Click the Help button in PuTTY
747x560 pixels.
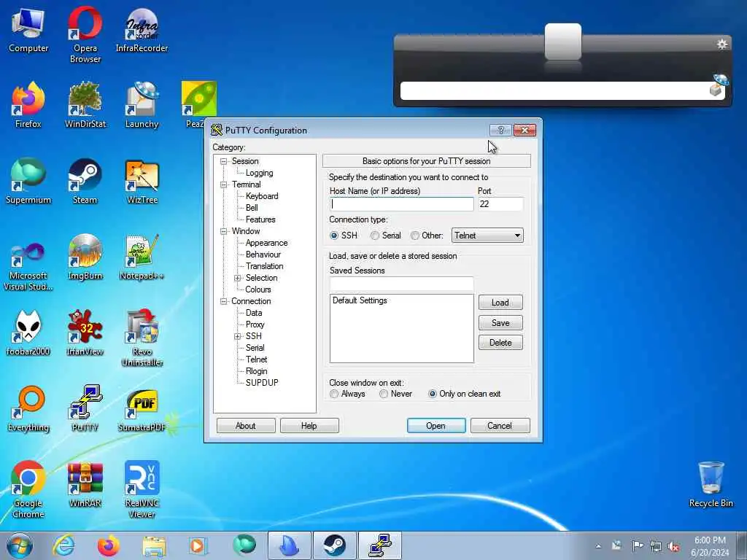click(309, 426)
